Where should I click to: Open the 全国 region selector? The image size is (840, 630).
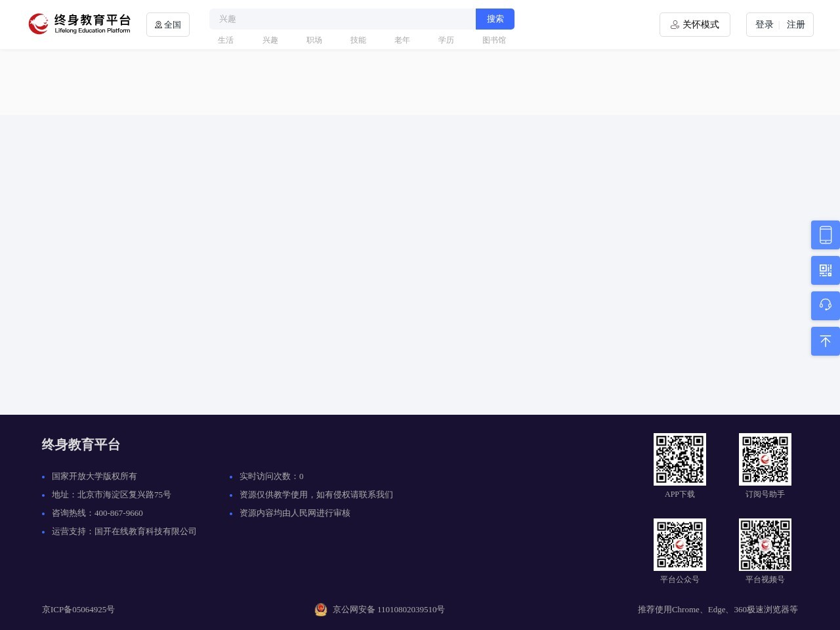click(x=167, y=24)
